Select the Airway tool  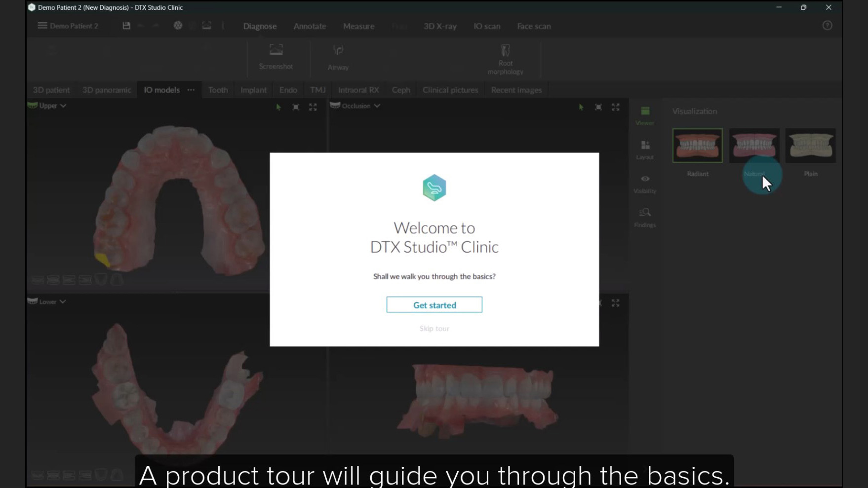tap(338, 58)
